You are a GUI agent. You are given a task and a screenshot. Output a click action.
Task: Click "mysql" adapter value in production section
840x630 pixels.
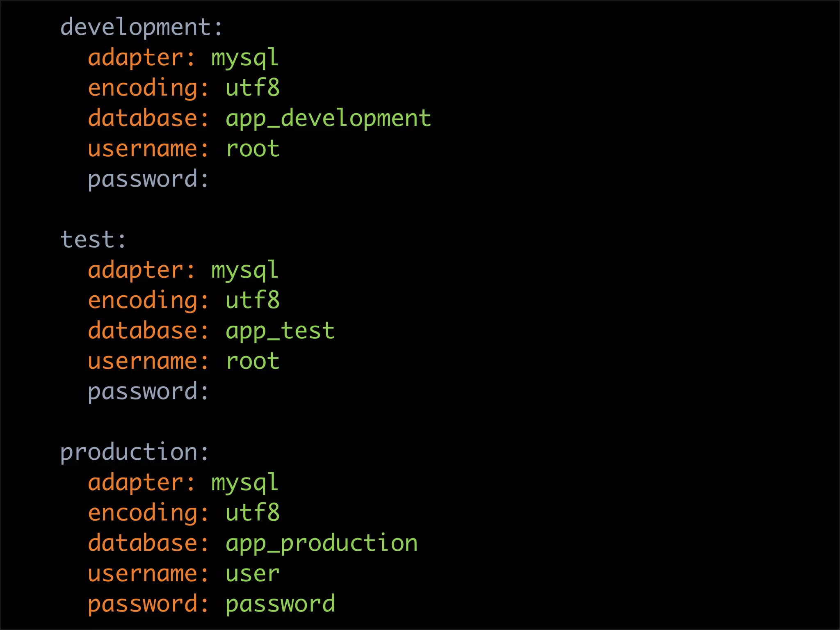click(x=245, y=483)
